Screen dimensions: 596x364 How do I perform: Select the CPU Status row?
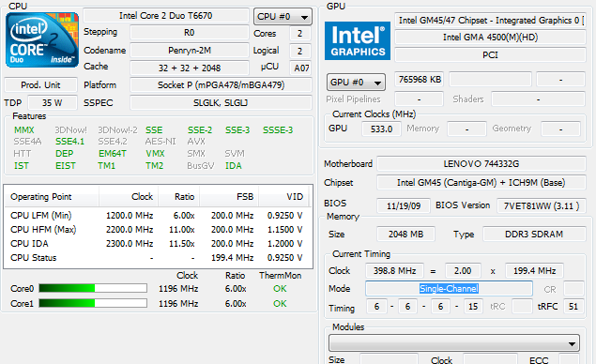click(x=158, y=258)
